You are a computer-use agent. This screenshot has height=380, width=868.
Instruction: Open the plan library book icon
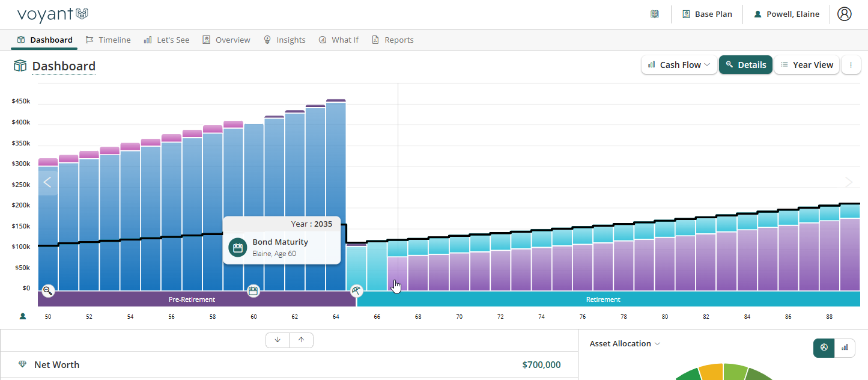coord(655,14)
